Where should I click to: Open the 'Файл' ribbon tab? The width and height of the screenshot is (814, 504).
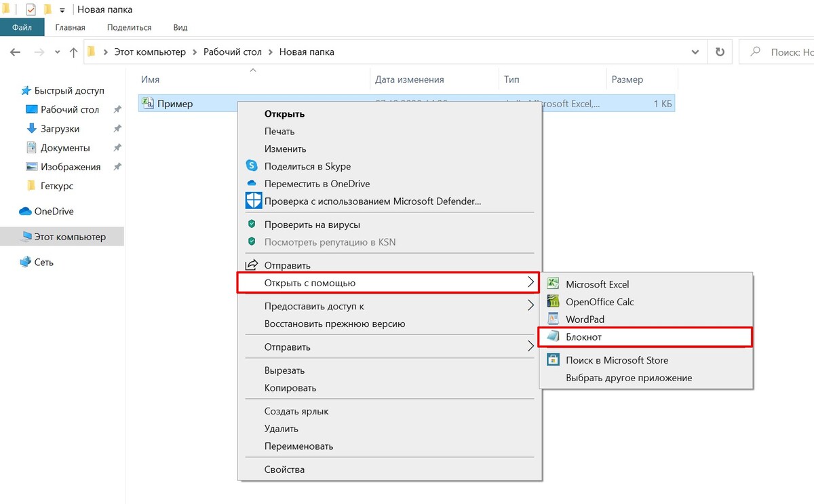[22, 28]
